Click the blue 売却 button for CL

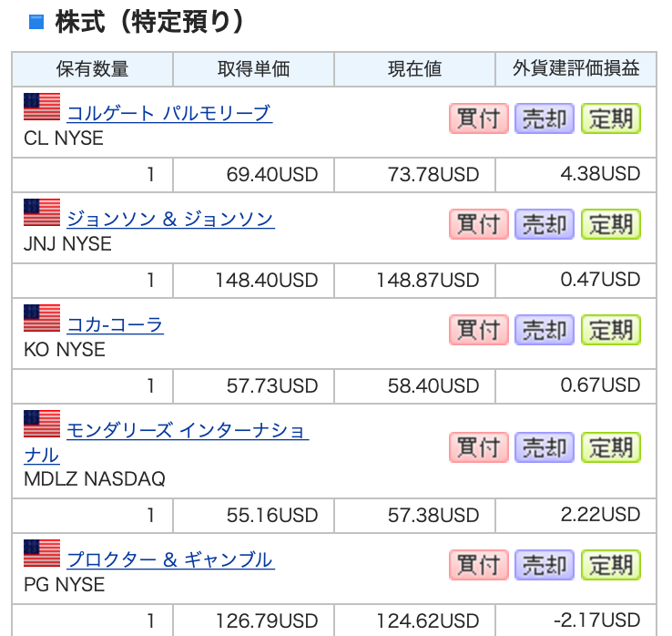click(545, 118)
